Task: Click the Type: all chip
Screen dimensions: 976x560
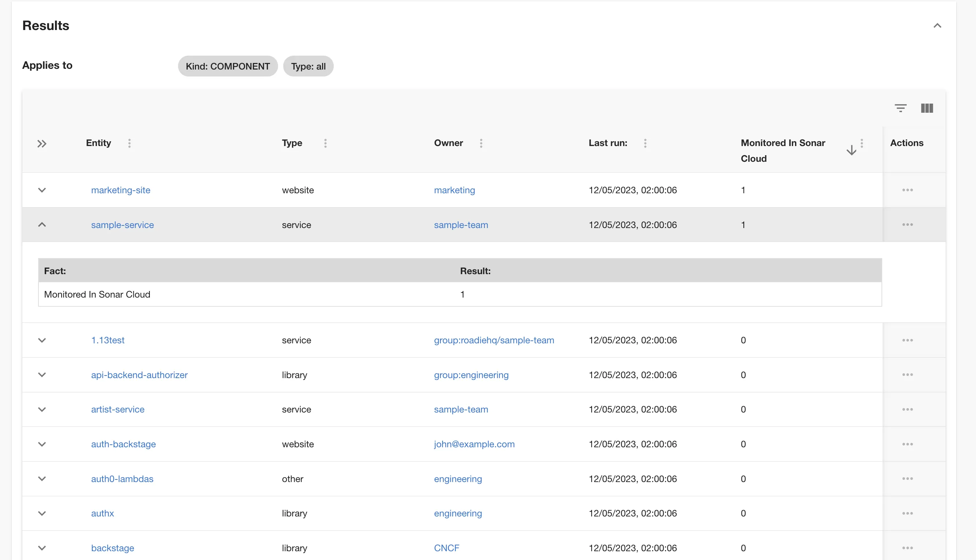Action: tap(308, 66)
